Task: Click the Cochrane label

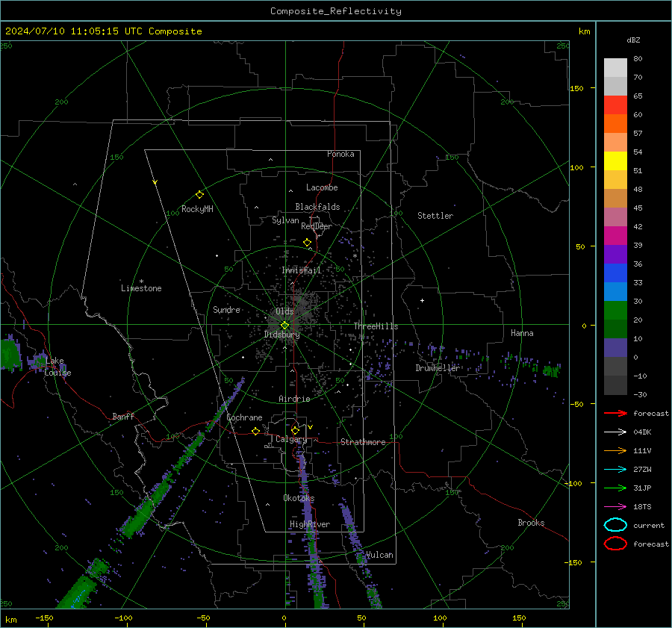Action: click(244, 417)
